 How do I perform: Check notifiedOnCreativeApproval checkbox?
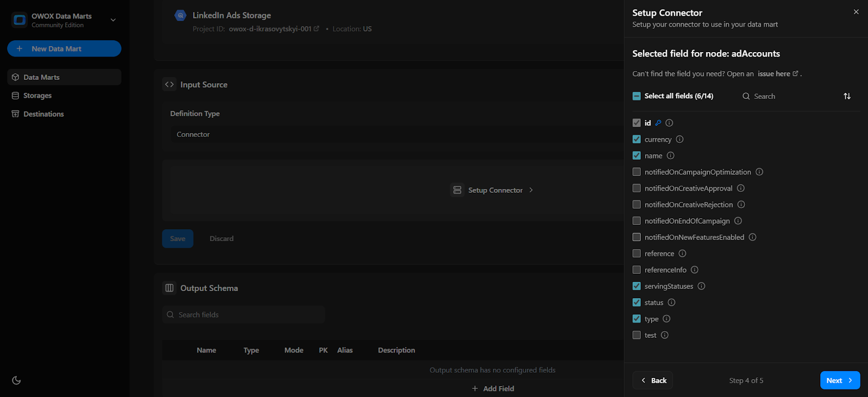tap(636, 188)
